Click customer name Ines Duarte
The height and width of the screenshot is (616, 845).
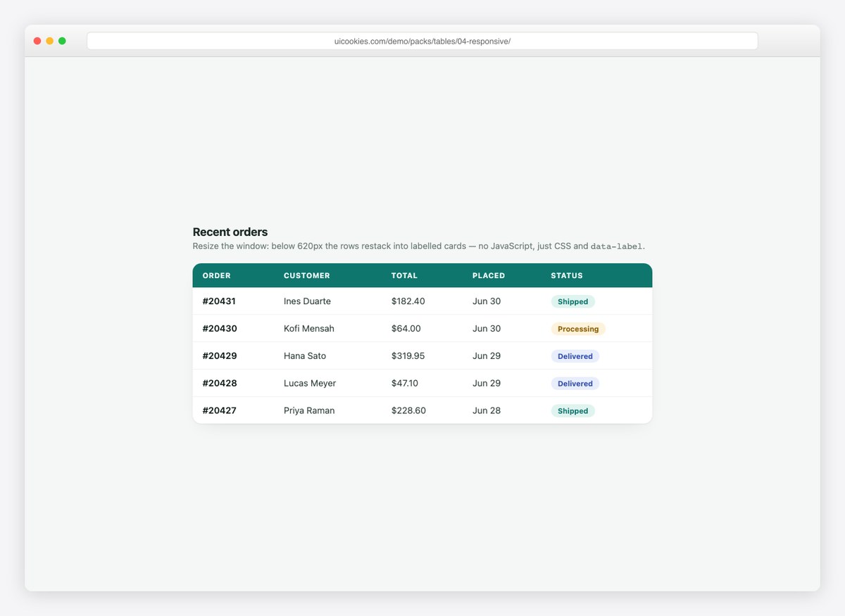pos(307,301)
